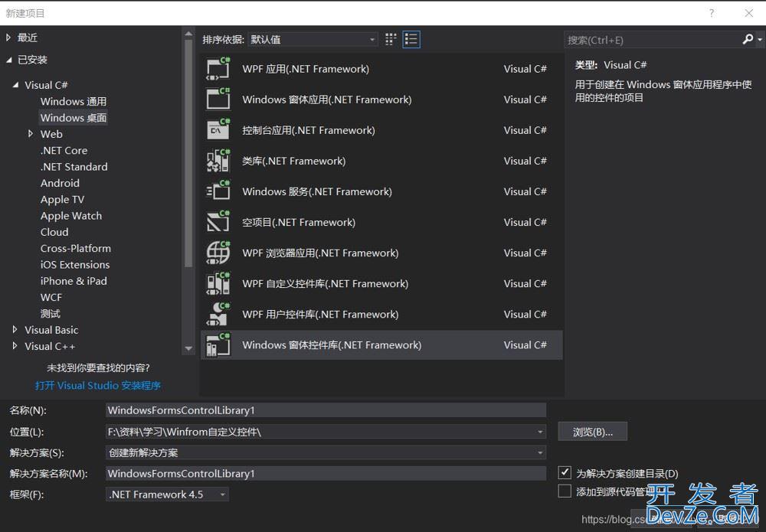Select 控制台应用(.NET Framework) template name
The width and height of the screenshot is (766, 532).
point(309,130)
